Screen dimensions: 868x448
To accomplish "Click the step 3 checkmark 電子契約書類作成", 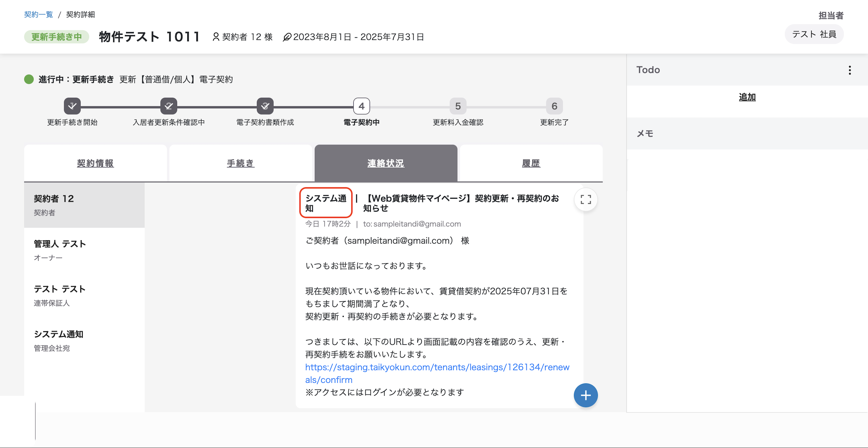I will pos(265,106).
